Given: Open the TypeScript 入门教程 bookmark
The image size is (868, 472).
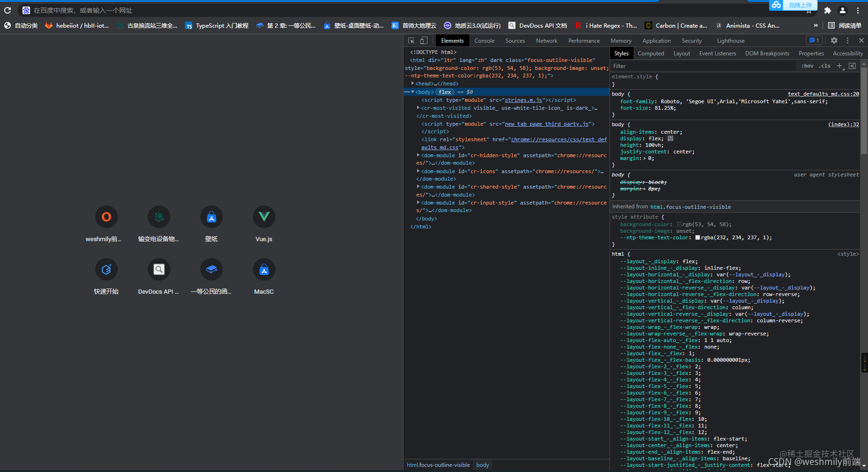Looking at the screenshot, I should pyautogui.click(x=217, y=25).
